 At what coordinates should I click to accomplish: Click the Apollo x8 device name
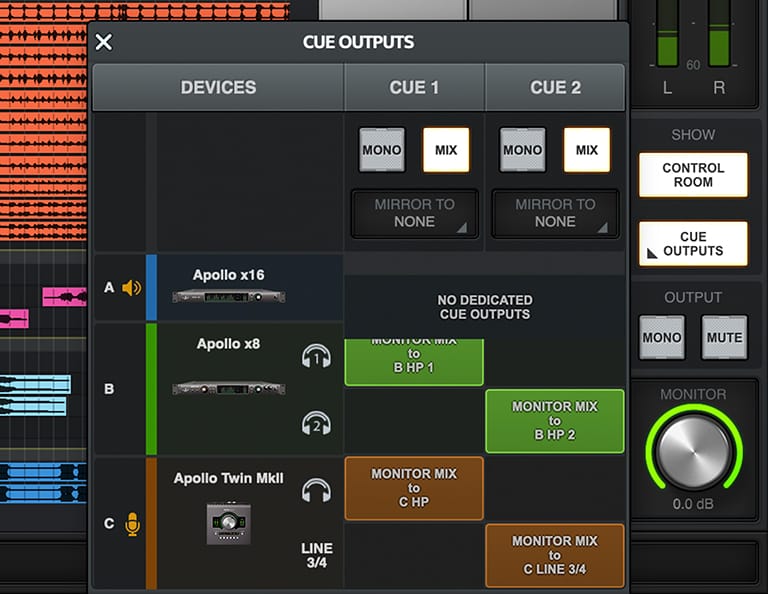coord(228,344)
